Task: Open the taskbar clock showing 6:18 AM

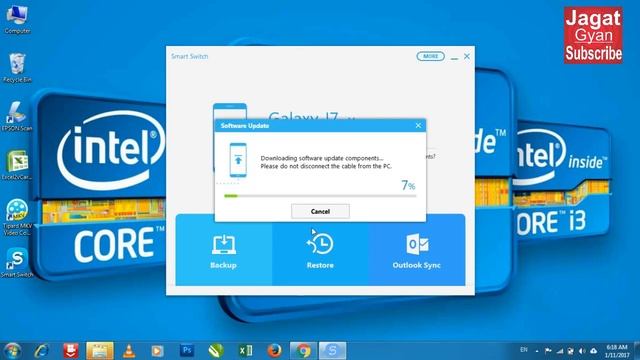Action: point(617,351)
